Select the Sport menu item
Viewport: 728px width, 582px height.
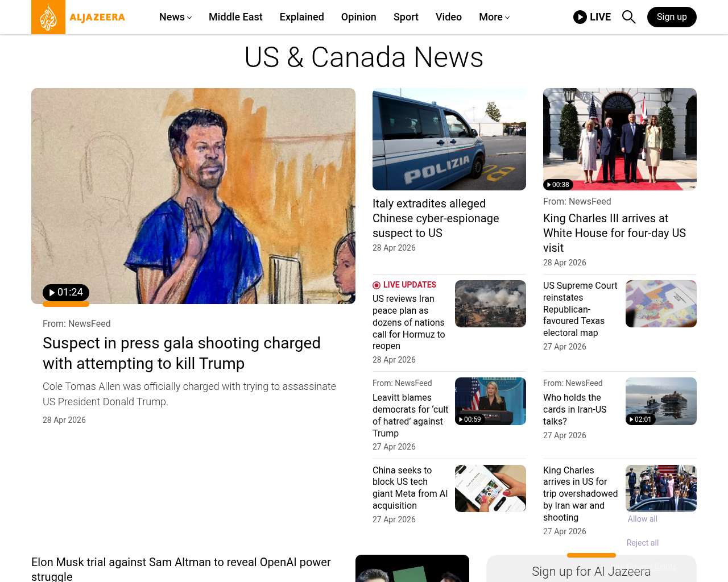tap(406, 17)
